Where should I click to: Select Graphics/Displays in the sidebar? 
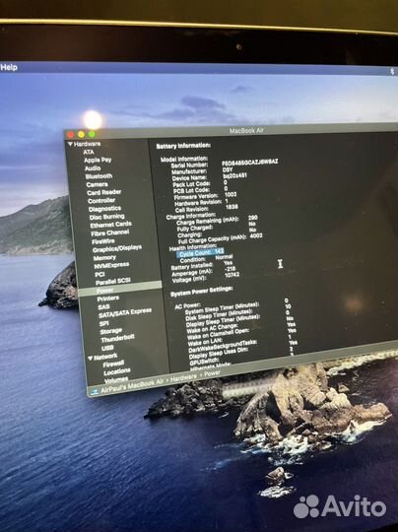point(117,248)
